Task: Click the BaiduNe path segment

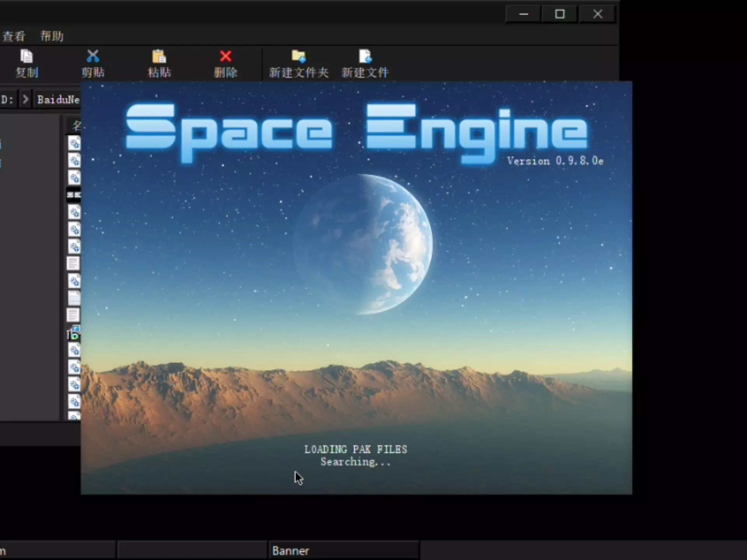Action: (58, 100)
